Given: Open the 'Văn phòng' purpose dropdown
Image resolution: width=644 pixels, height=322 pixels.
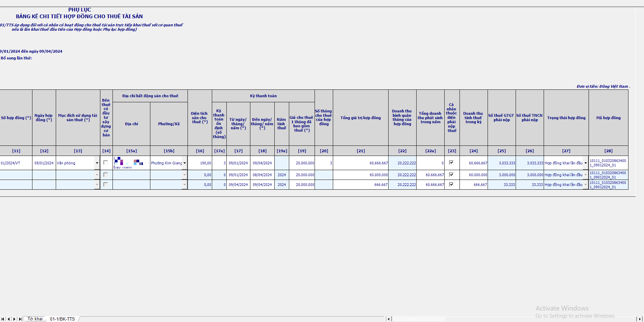Looking at the screenshot, I should pyautogui.click(x=97, y=163).
